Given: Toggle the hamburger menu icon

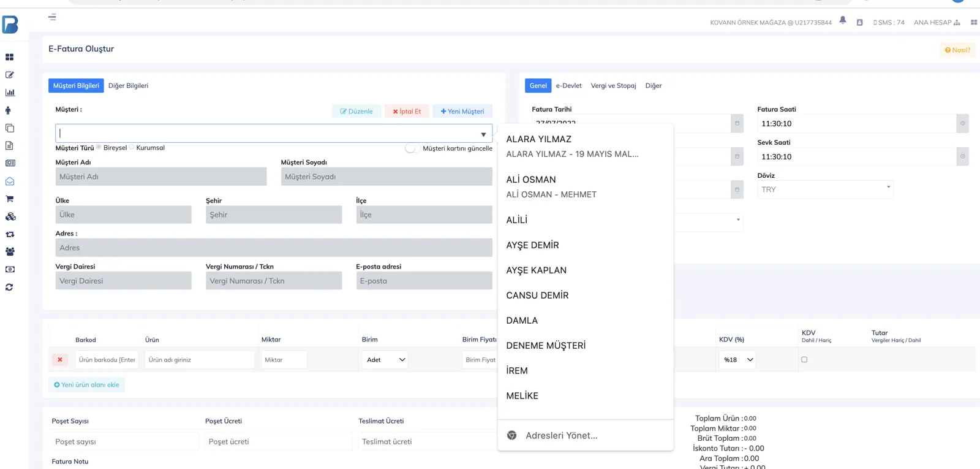Looking at the screenshot, I should pos(52,17).
